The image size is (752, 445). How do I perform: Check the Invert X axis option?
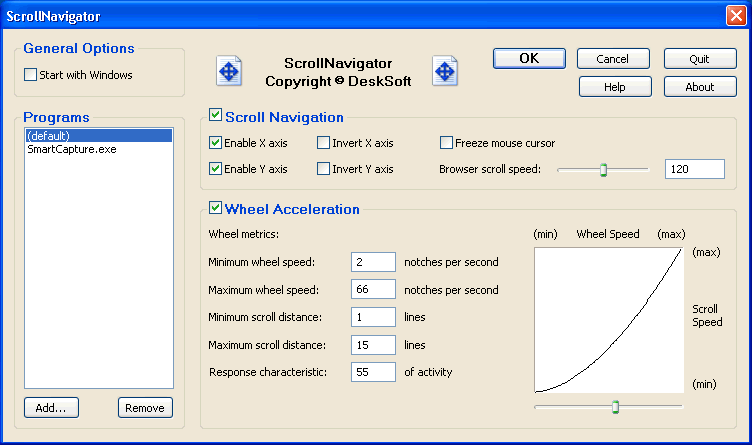324,143
